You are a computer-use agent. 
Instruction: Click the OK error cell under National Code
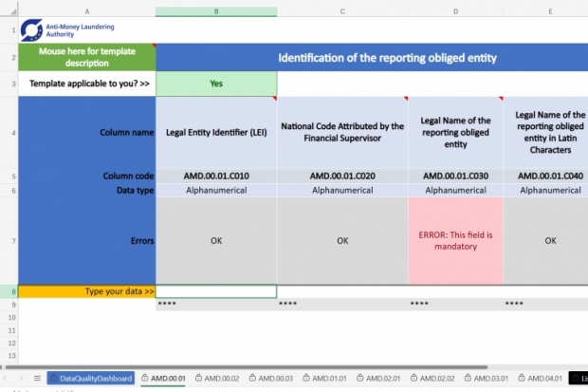tap(342, 241)
